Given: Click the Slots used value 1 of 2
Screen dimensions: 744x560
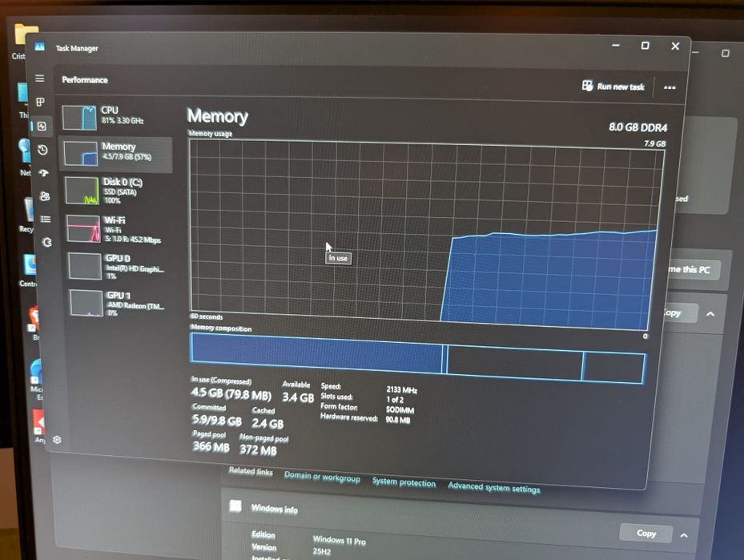Looking at the screenshot, I should pyautogui.click(x=395, y=400).
